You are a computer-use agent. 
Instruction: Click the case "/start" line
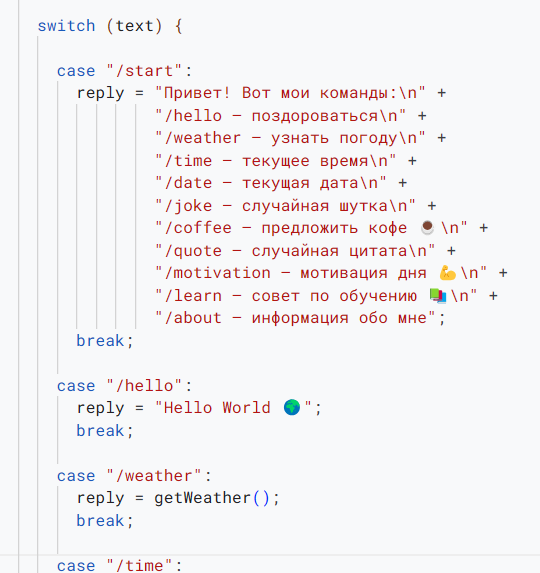(124, 71)
